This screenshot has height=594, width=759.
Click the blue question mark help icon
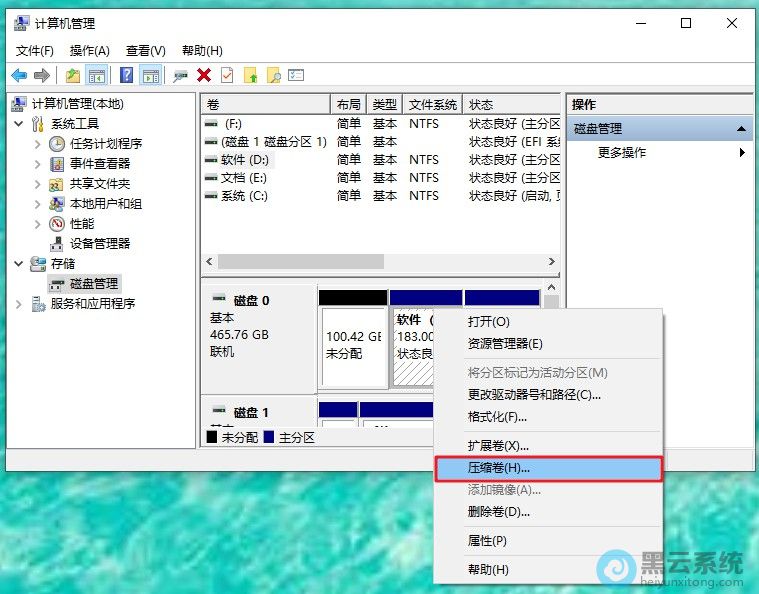[x=127, y=75]
